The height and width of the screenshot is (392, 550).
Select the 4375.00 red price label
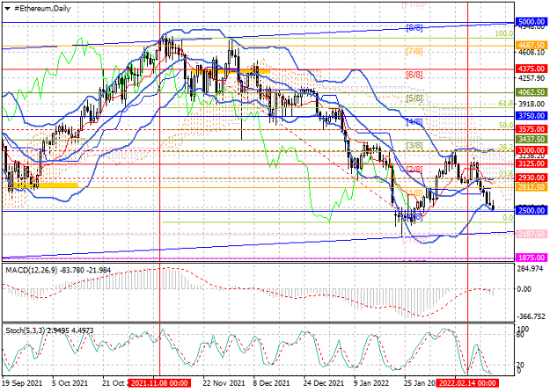(531, 69)
